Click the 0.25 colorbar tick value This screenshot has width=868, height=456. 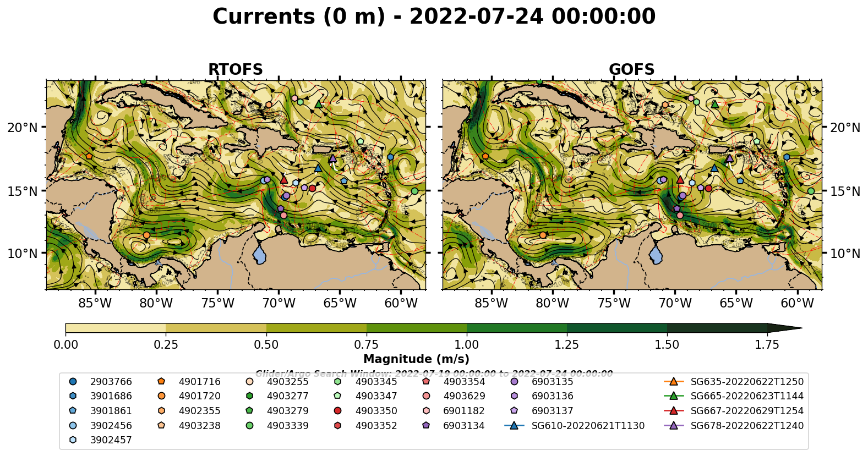click(x=166, y=345)
